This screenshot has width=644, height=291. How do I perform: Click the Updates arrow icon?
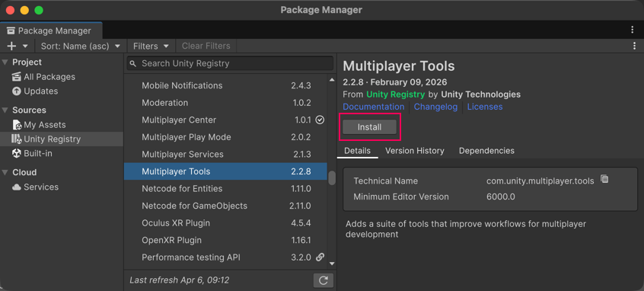point(17,91)
